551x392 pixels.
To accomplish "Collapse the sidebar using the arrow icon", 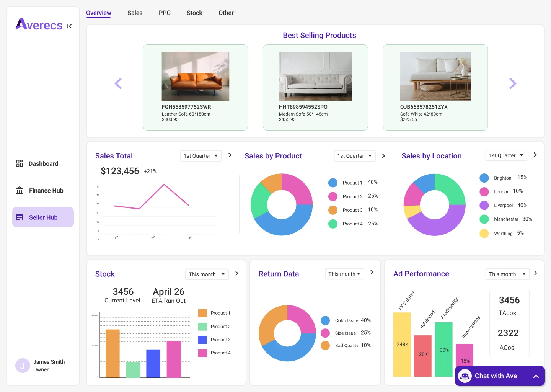I will tap(69, 26).
